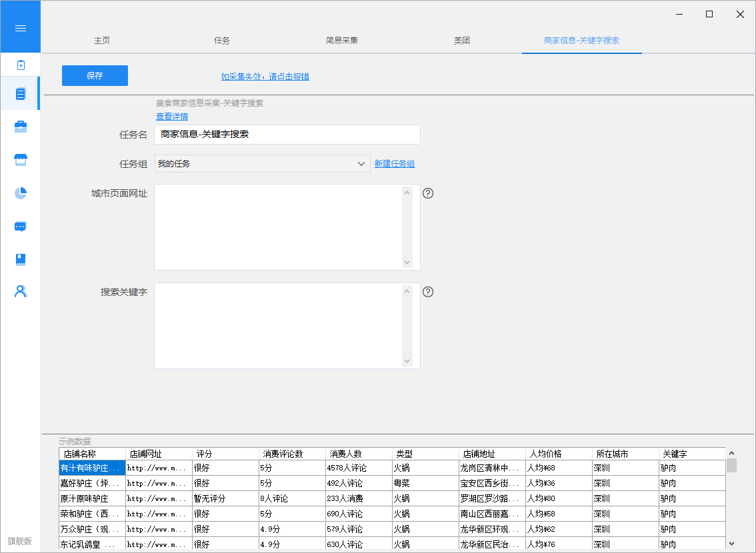756x553 pixels.
Task: Click up arrow of 城市页面网址 scrollbar
Action: point(407,193)
